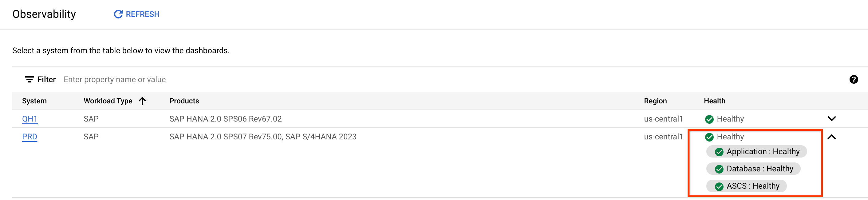
Task: Open the PRD system link
Action: point(30,137)
